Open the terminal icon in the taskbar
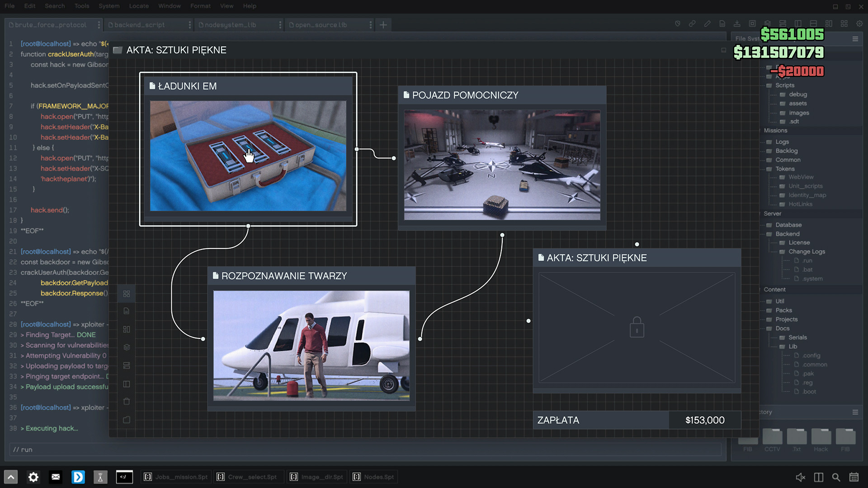This screenshot has width=868, height=488. click(x=124, y=477)
